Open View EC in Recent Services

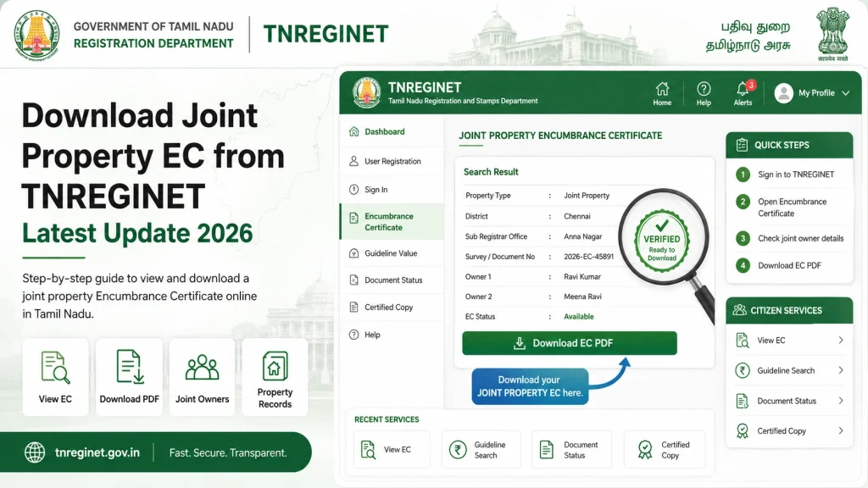click(392, 449)
